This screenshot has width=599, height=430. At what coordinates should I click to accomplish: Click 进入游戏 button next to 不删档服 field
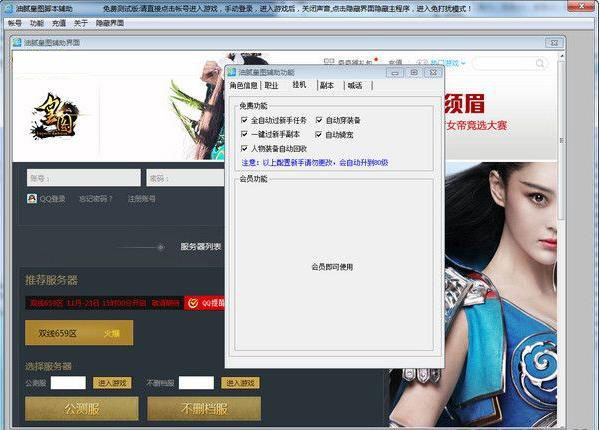coord(240,383)
